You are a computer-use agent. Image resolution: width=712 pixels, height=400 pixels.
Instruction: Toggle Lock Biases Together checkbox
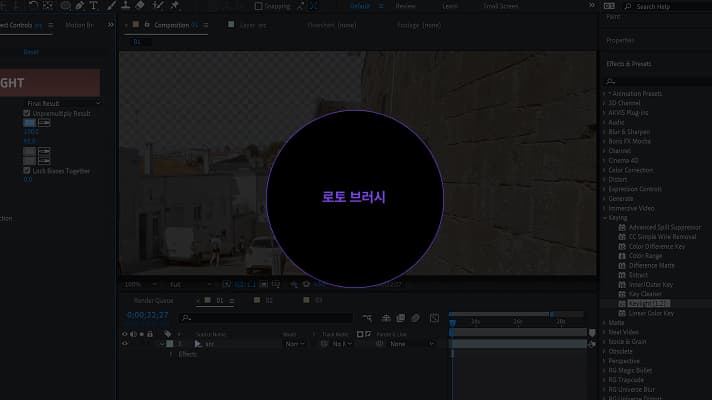(x=27, y=171)
